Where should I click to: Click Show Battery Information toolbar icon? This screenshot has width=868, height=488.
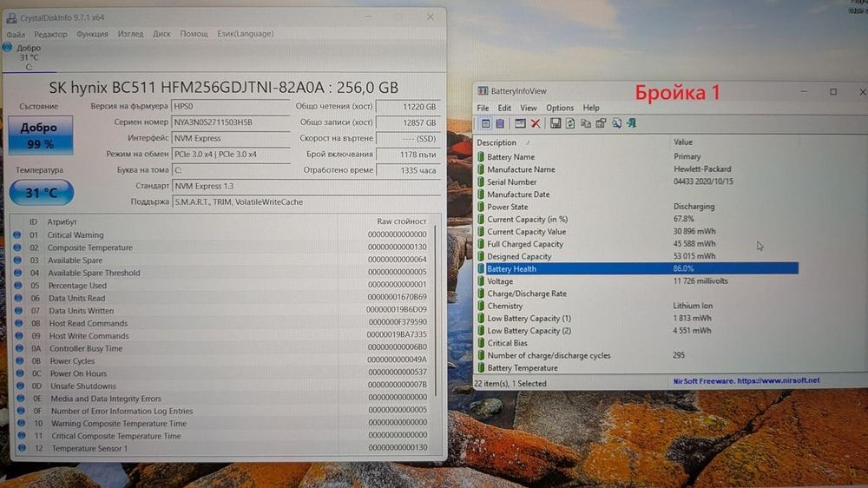[x=485, y=123]
